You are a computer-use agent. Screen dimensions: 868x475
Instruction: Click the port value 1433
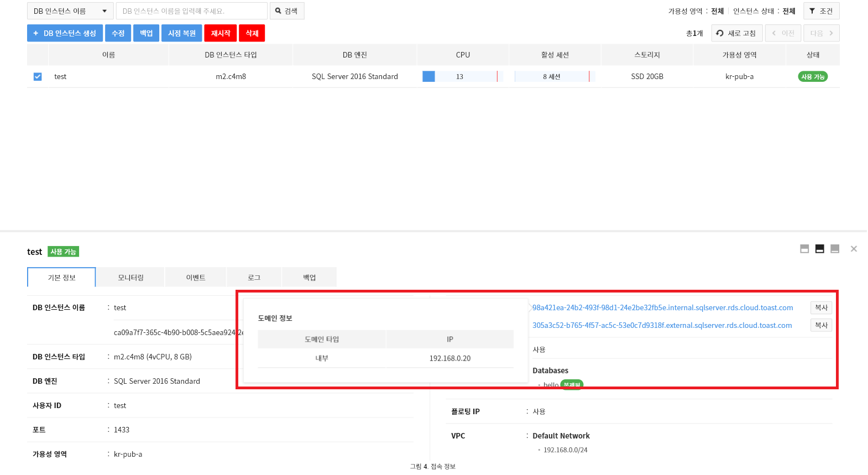[x=122, y=430]
